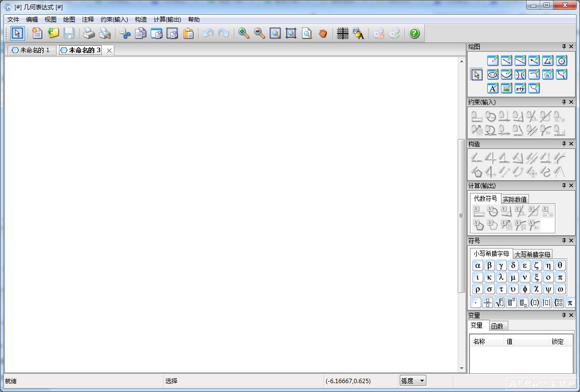Switch to the 大写希腊字母 tab
Screen dimensions: 580x392
click(533, 254)
